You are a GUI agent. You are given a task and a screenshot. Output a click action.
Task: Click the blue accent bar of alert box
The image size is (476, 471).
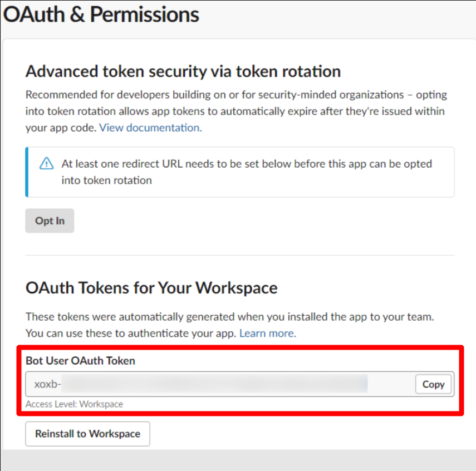(x=27, y=172)
